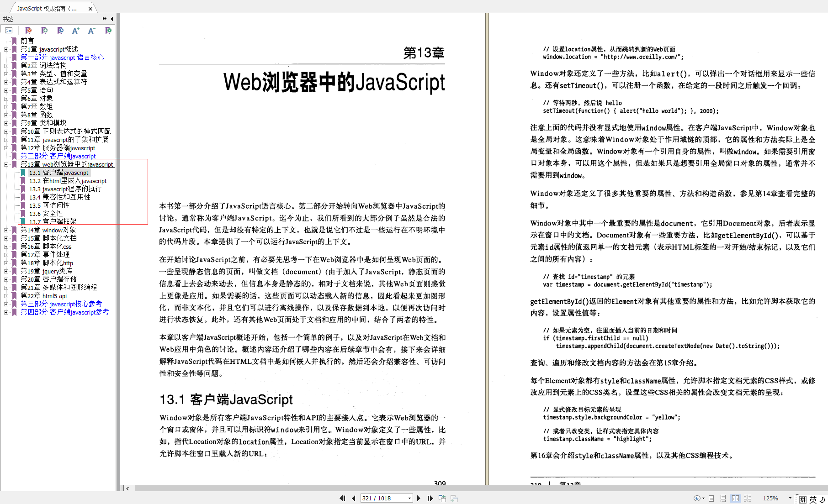Image resolution: width=828 pixels, height=504 pixels.
Task: Toggle facing pages layout
Action: coord(736,498)
